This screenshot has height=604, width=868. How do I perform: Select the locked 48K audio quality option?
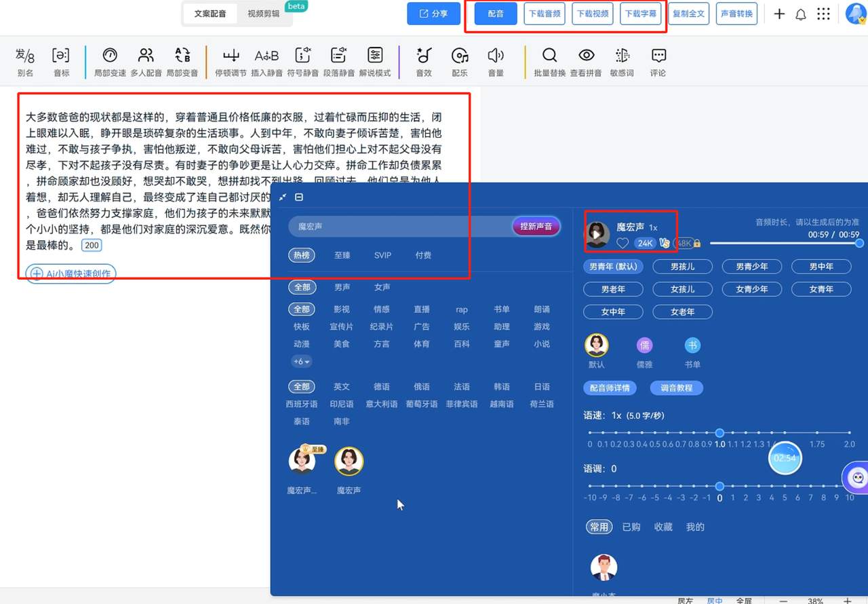(686, 243)
